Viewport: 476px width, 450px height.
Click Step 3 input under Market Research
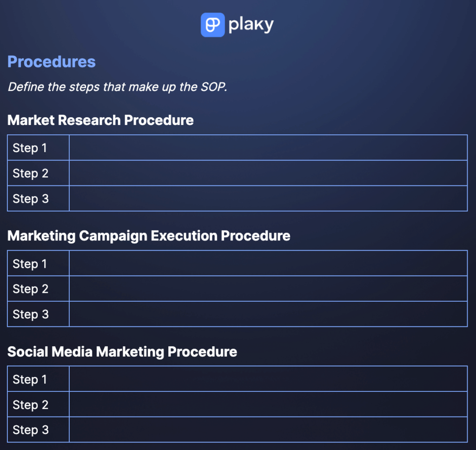(268, 199)
